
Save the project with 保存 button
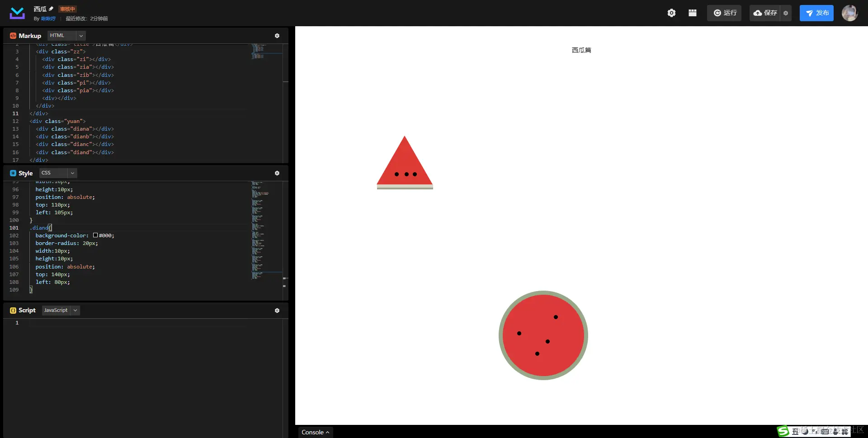pyautogui.click(x=765, y=13)
